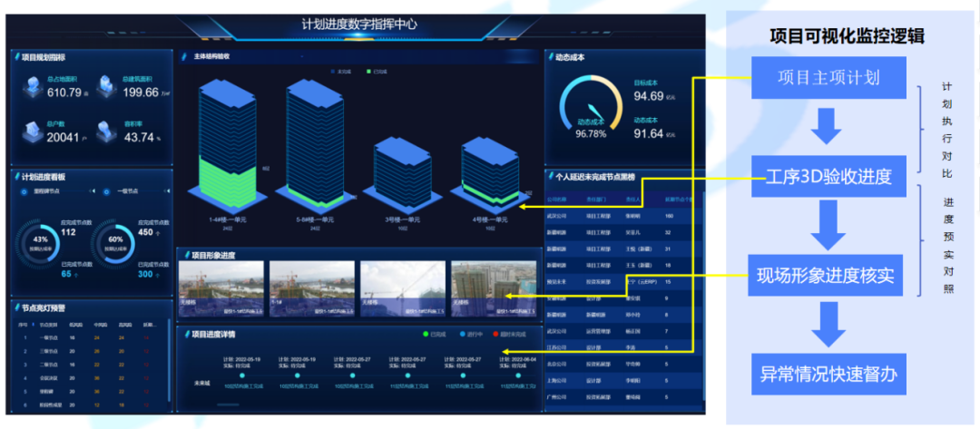Screen dimensions: 980x429
Task: Click the 总占地面积 value 610.79
Action: [x=64, y=93]
